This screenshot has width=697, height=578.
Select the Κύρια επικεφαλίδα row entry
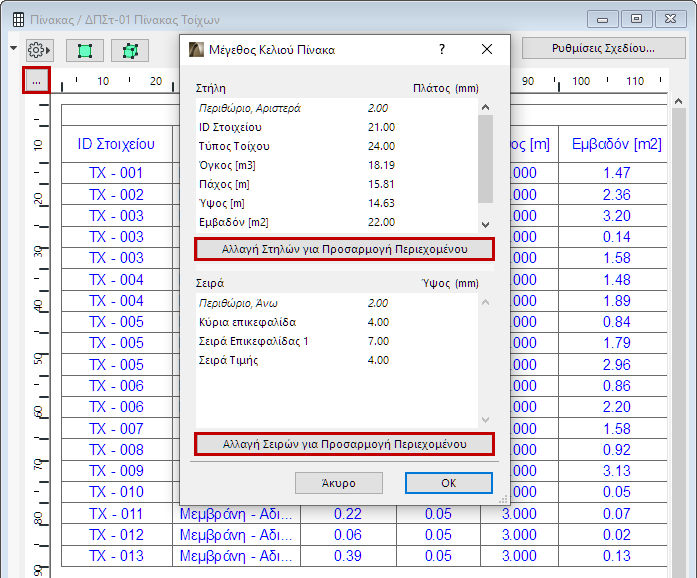coord(247,322)
